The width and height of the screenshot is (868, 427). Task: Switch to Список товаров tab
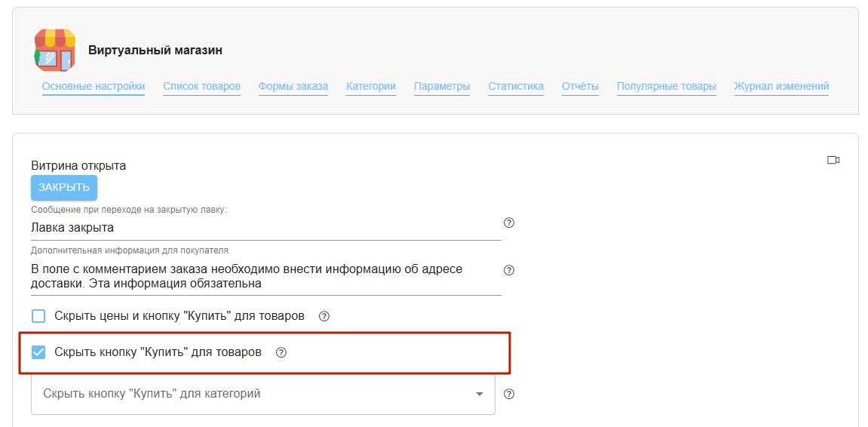tap(201, 86)
